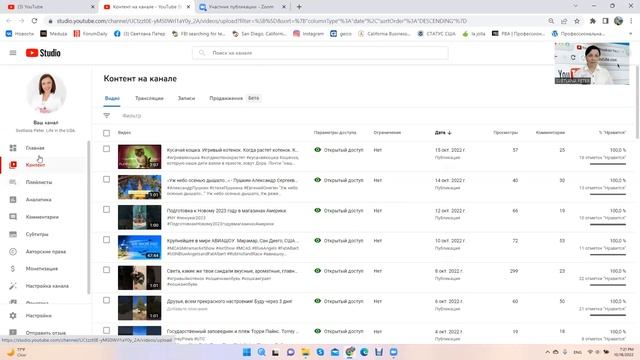The height and width of the screenshot is (360, 640).
Task: Open visibility setting for Друзья video
Action: (339, 301)
